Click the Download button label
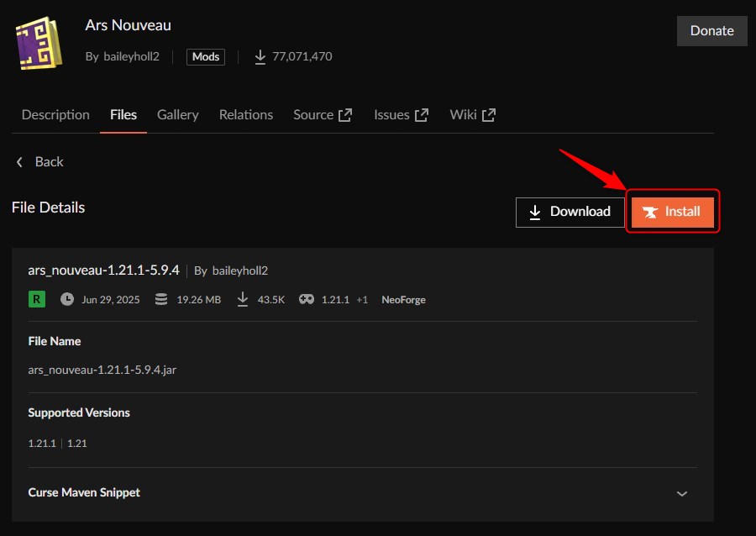This screenshot has height=536, width=756. (580, 212)
